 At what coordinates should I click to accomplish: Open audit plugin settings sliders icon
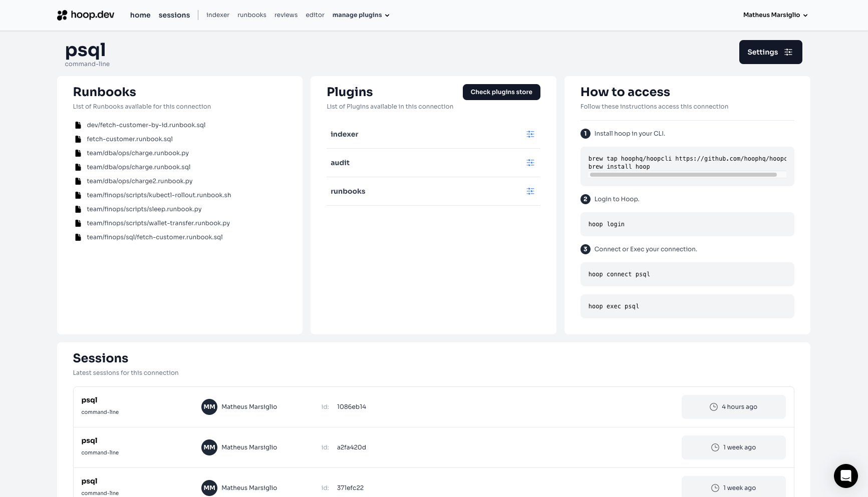[x=530, y=163]
